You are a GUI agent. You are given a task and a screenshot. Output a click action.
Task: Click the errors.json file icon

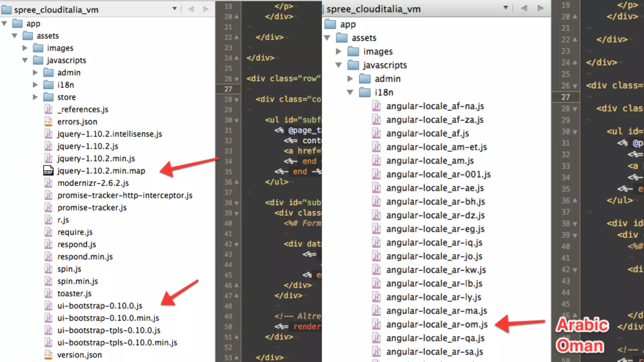[48, 122]
